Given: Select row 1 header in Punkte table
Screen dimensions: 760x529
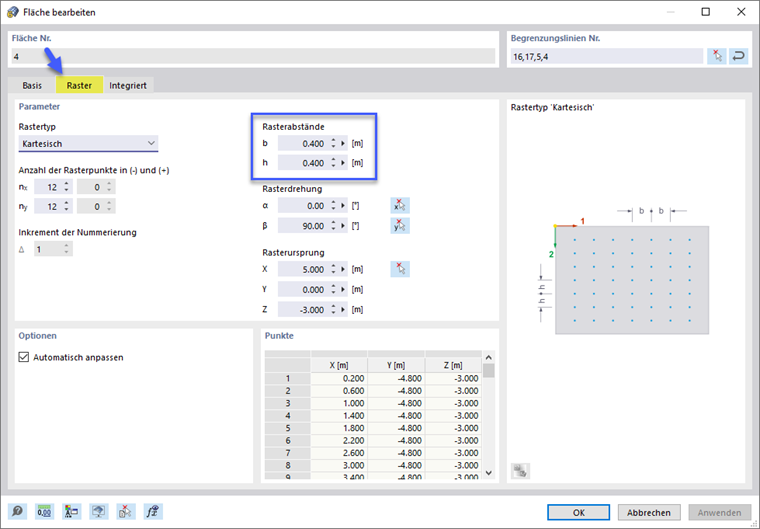Looking at the screenshot, I should [x=288, y=378].
